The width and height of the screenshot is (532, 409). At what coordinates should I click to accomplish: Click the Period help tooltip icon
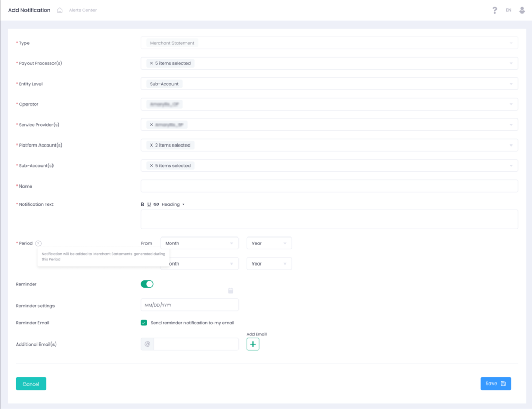coord(38,243)
